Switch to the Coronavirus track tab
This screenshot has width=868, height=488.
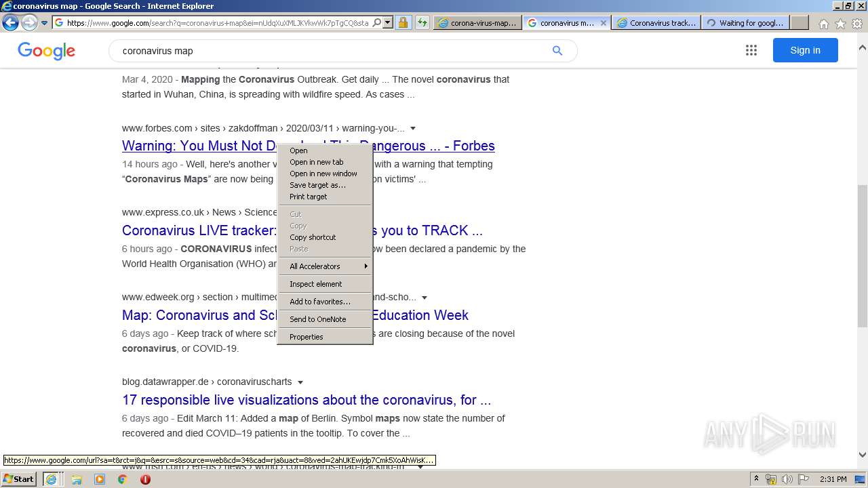click(x=656, y=22)
